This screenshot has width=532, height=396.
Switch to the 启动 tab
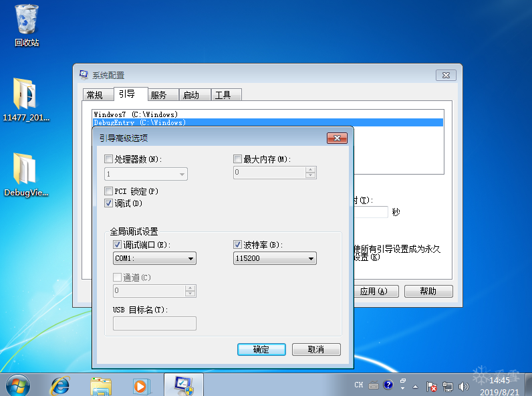point(195,95)
